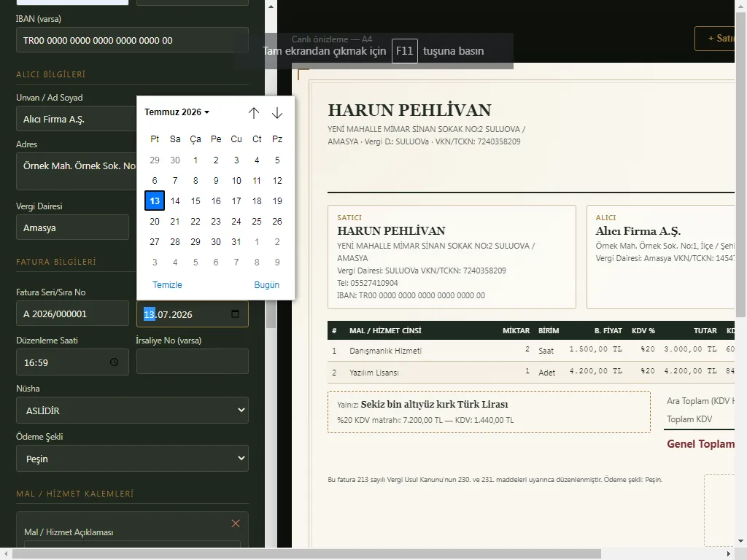Viewport: 747px width, 560px height.
Task: Click the Temizle link in calendar
Action: click(167, 285)
